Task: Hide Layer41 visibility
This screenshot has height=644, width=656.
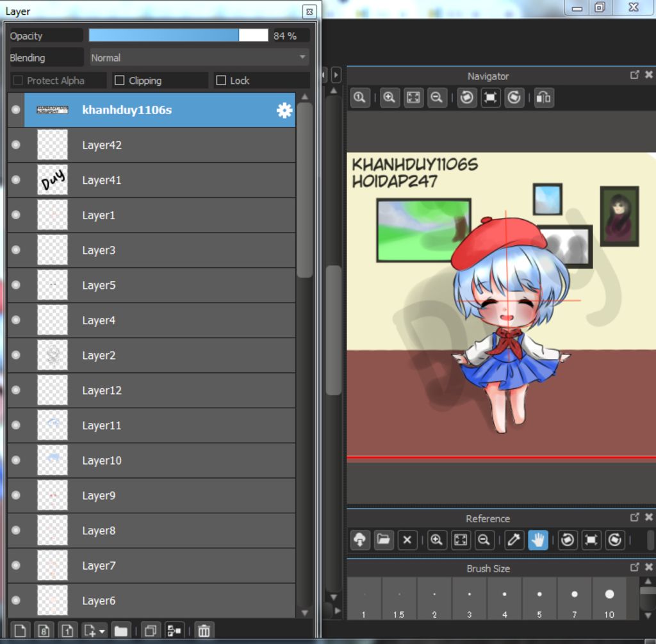Action: [x=16, y=180]
